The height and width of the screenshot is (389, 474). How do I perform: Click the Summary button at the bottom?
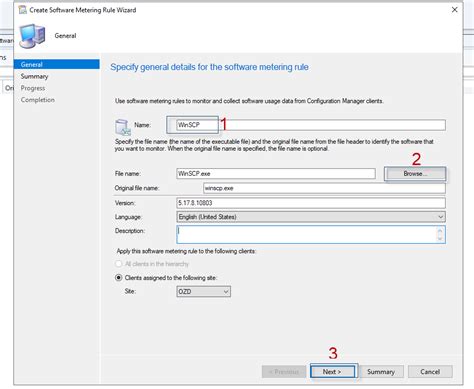381,372
